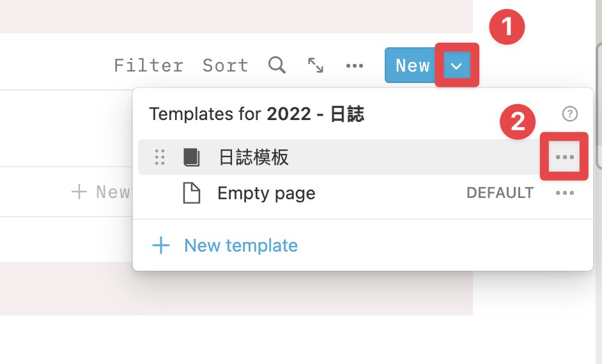Click the expand full page arrows icon
Screen dimensions: 602x364
[x=316, y=65]
